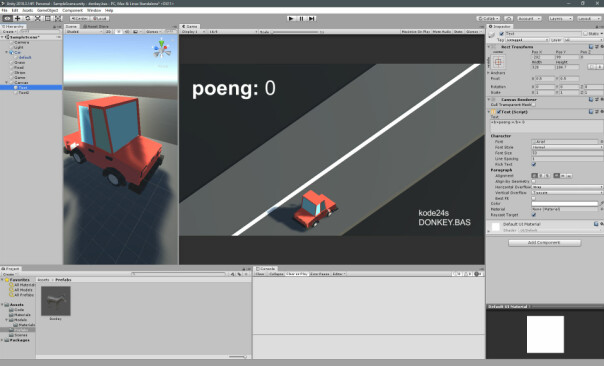Viewport: 604px width, 366px height.
Task: Set top vertical text alignment
Action: click(557, 176)
